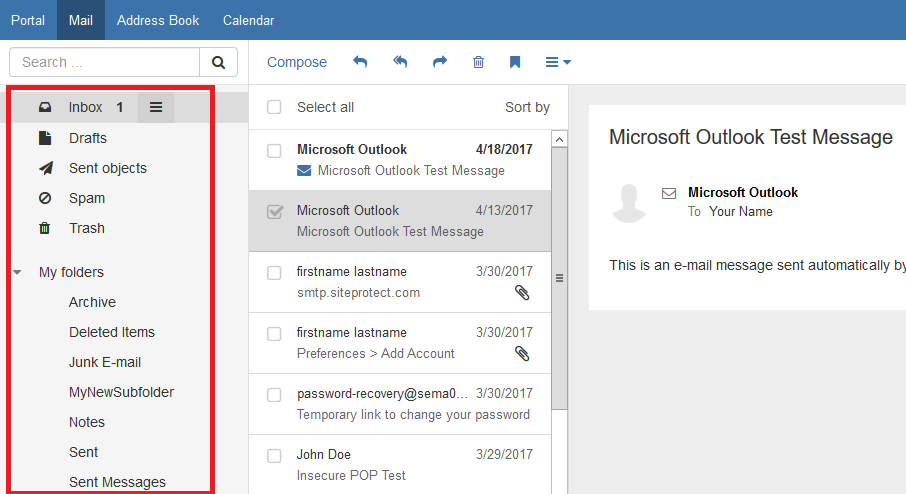Open the Sent folder under My folders
The height and width of the screenshot is (494, 906).
[83, 452]
